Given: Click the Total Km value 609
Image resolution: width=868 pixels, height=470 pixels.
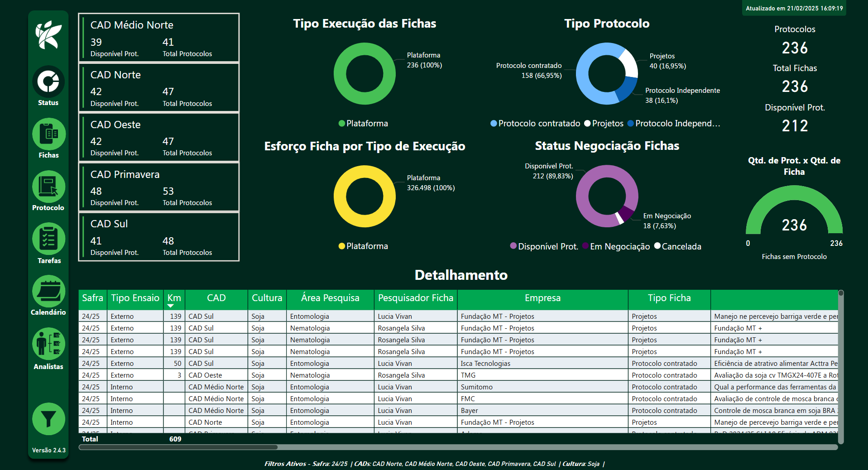Looking at the screenshot, I should coord(175,439).
